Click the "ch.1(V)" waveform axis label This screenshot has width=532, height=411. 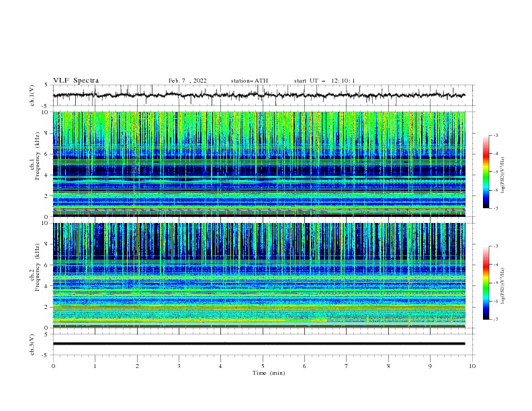[32, 95]
